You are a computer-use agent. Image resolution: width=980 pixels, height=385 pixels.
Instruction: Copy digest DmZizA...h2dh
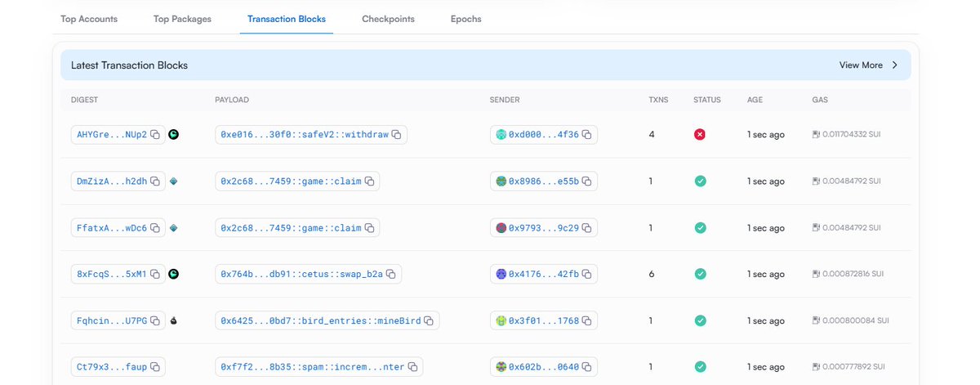click(155, 181)
